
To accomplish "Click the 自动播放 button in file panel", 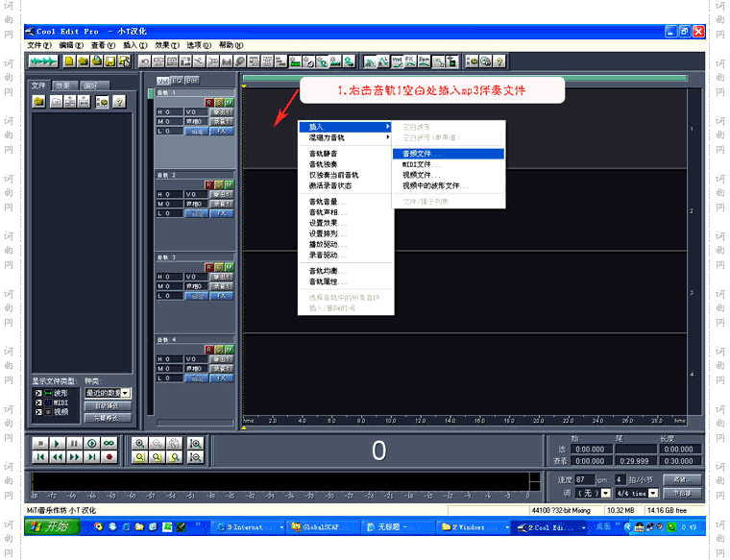I will pos(108,406).
